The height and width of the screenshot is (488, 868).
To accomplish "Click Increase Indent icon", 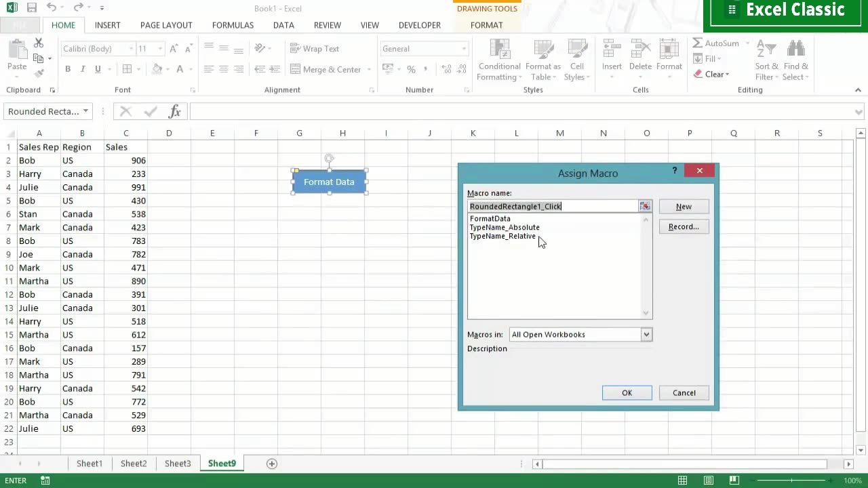I will (275, 69).
